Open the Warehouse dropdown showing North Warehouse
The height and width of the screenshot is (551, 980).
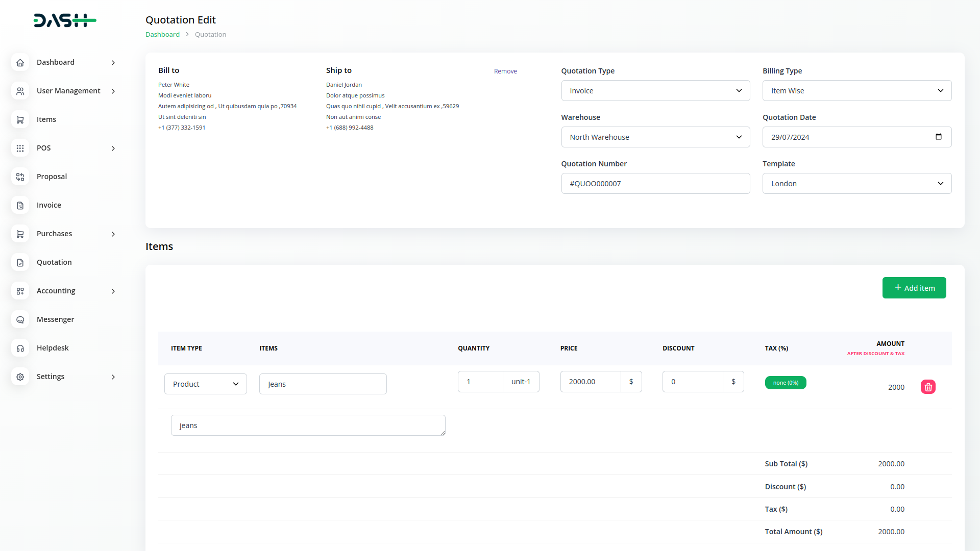[655, 137]
